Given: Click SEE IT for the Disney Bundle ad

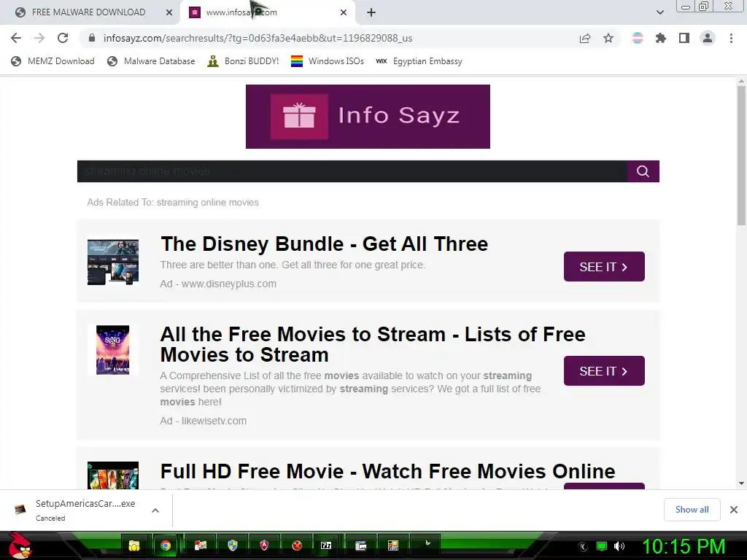Looking at the screenshot, I should [x=604, y=267].
